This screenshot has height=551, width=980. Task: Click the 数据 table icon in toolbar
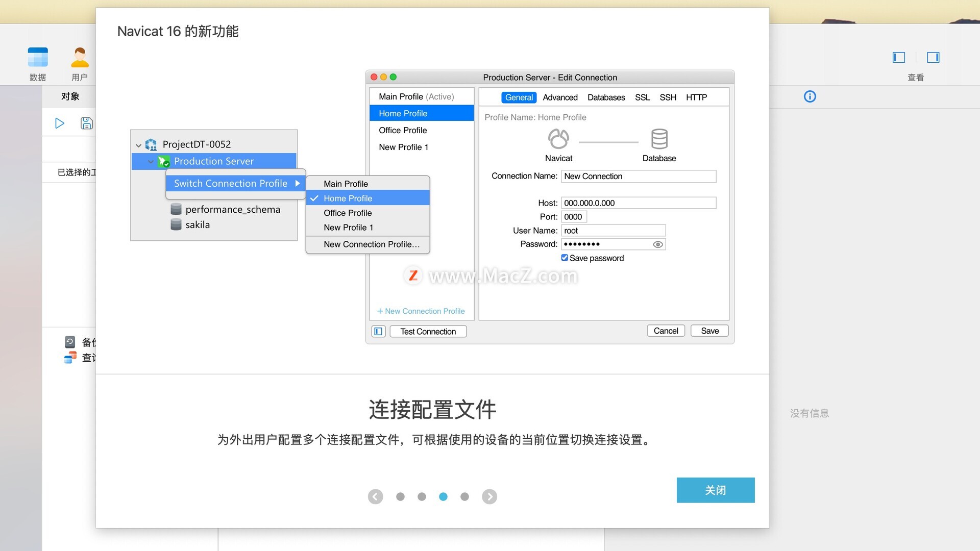(38, 58)
